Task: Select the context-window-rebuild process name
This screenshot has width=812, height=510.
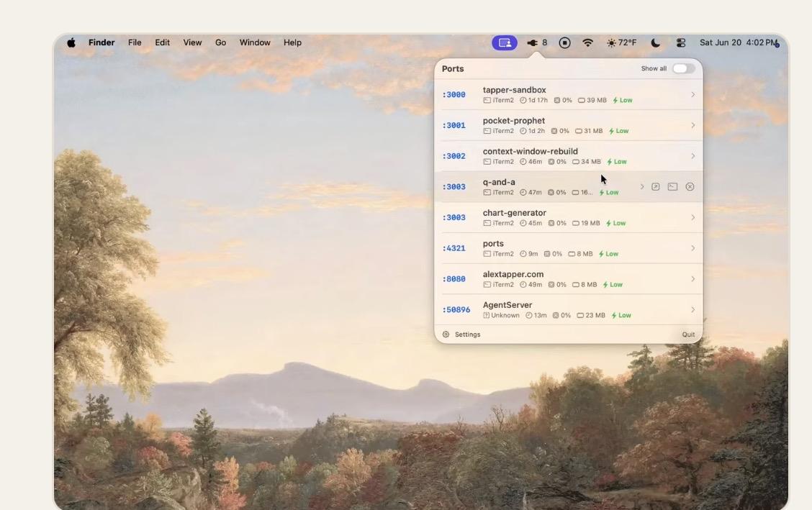Action: click(531, 152)
